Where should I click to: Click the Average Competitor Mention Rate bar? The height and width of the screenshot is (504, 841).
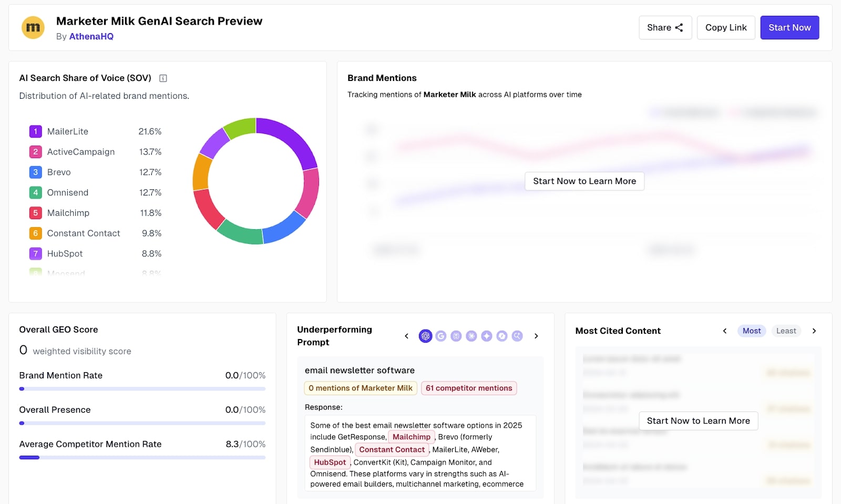(x=142, y=457)
